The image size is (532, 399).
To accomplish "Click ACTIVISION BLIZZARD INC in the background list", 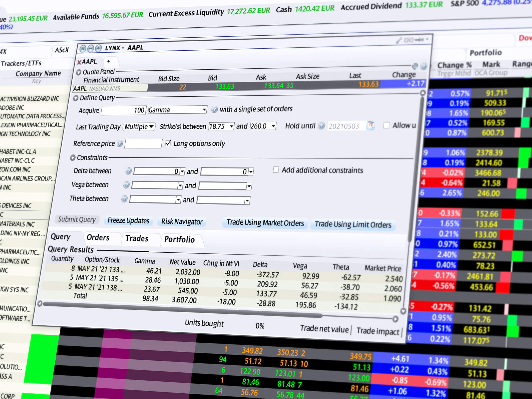I will coord(30,99).
